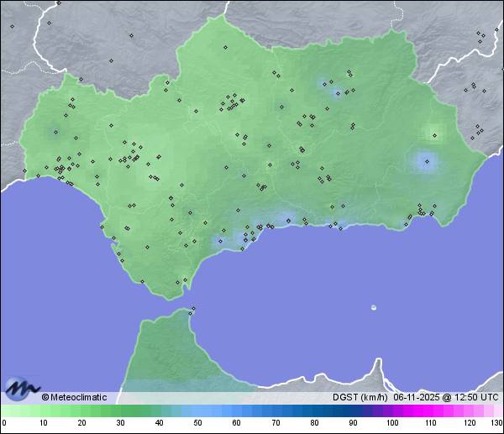Click the blue gust spot in the northern Jaén area

(324, 84)
